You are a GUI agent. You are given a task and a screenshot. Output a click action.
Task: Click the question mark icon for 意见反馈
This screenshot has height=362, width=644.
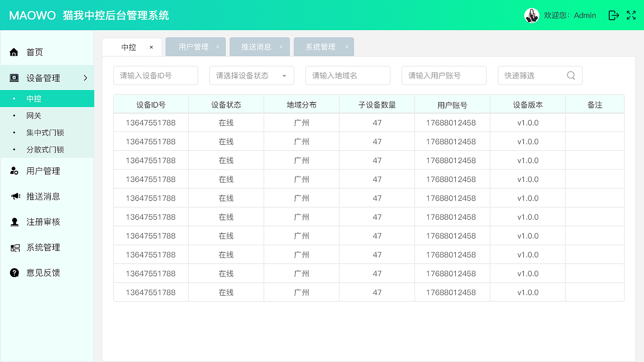[x=15, y=273]
